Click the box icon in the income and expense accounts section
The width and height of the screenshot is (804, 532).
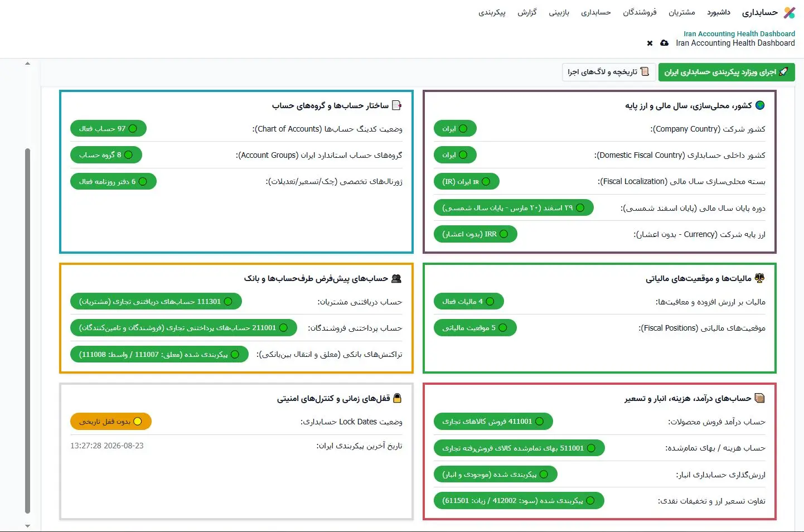759,398
